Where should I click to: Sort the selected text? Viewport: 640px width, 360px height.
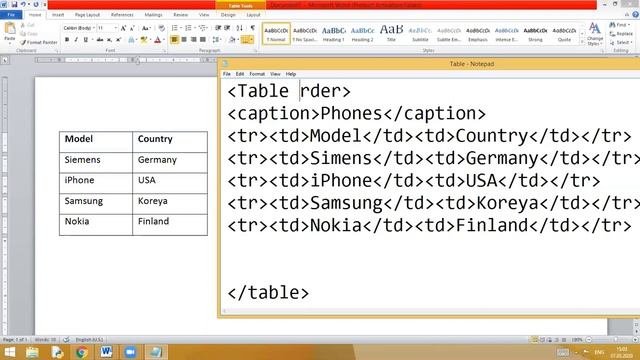point(240,28)
